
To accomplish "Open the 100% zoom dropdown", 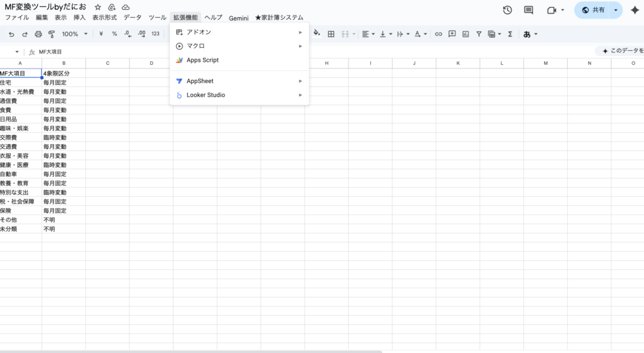I will [x=75, y=34].
